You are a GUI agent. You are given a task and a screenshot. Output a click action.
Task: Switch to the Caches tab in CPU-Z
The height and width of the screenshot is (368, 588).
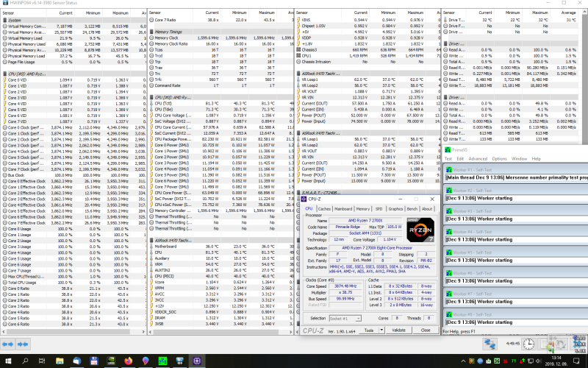coord(324,209)
